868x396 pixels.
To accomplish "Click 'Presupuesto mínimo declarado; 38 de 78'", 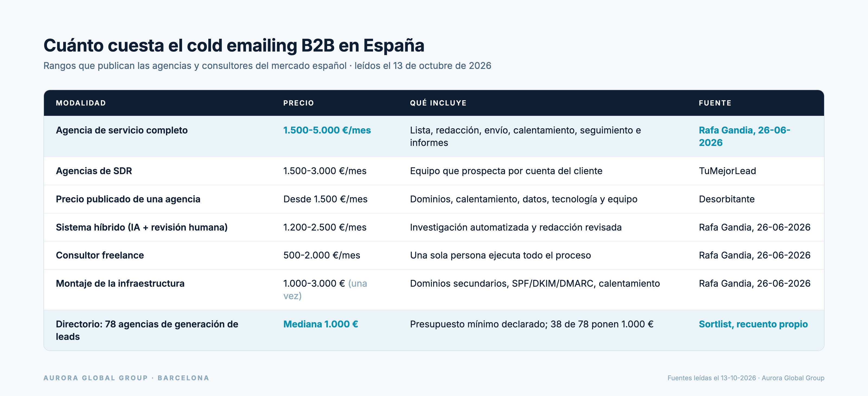I will pos(531,324).
